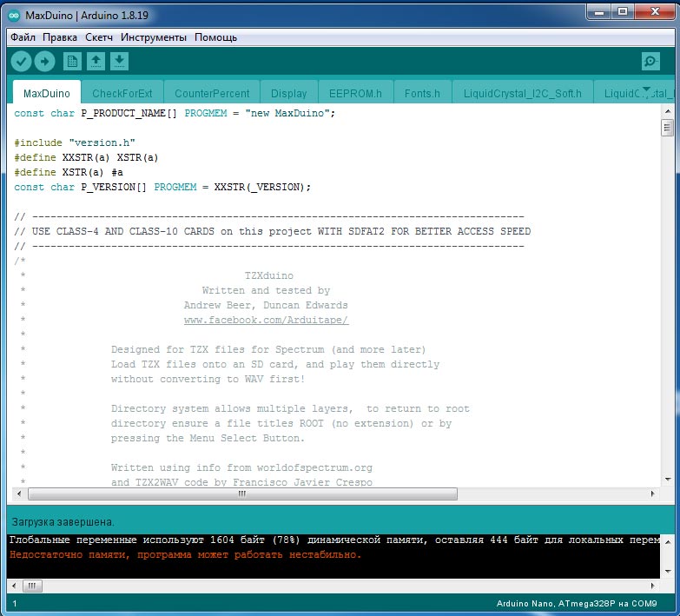Click the P_VERSION declaration line
The image size is (680, 616).
pos(162,187)
